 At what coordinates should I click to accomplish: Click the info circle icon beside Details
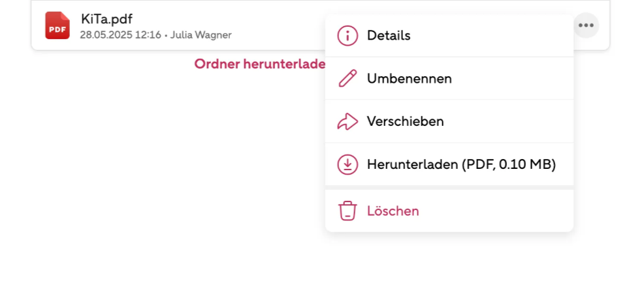click(347, 36)
